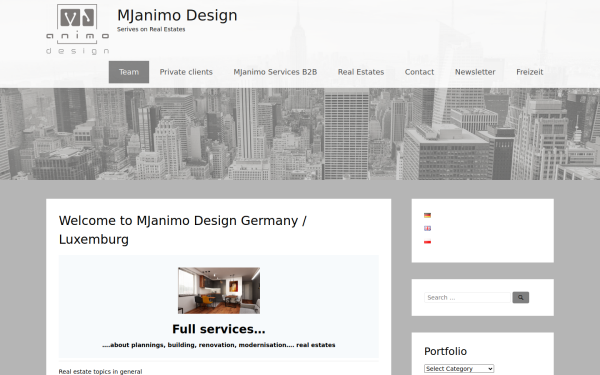Open the Freizeit menu item
This screenshot has height=375, width=600.
pos(530,72)
